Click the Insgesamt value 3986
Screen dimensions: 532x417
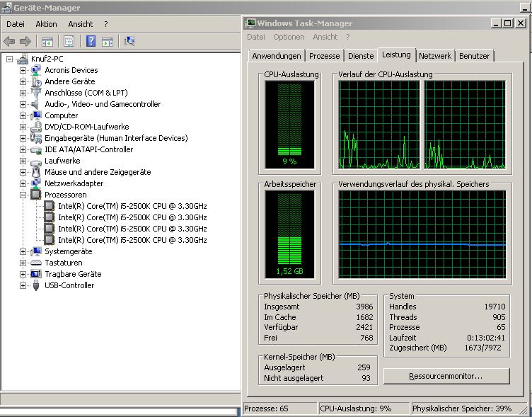tap(364, 307)
